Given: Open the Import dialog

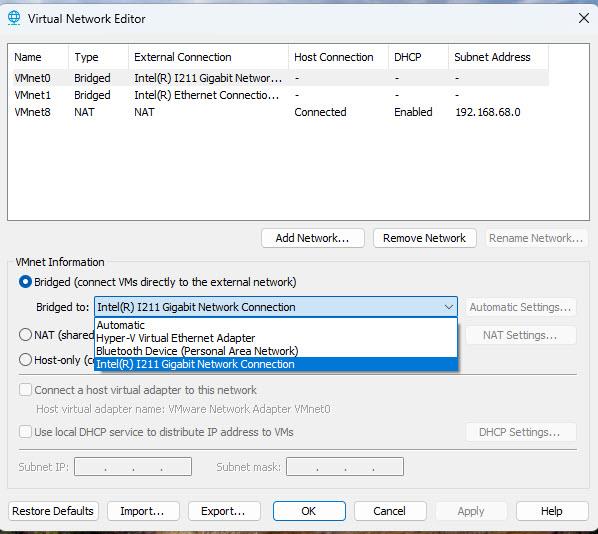Looking at the screenshot, I should (143, 511).
